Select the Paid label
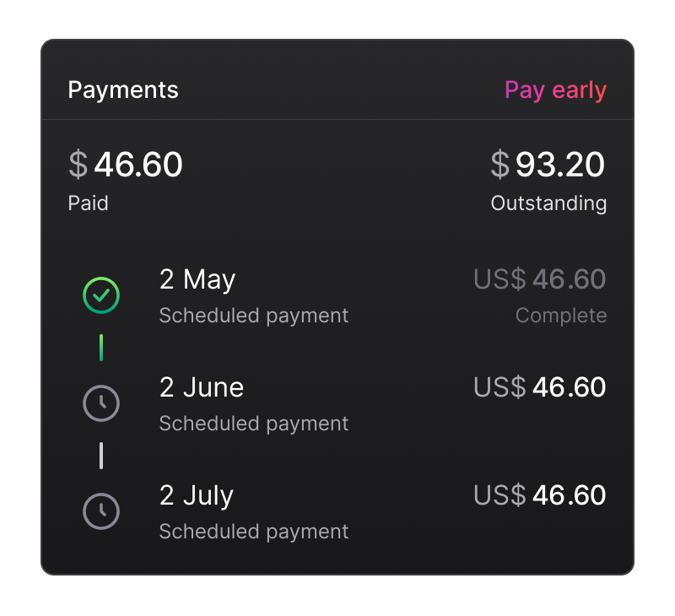The height and width of the screenshot is (616, 675). click(x=88, y=203)
